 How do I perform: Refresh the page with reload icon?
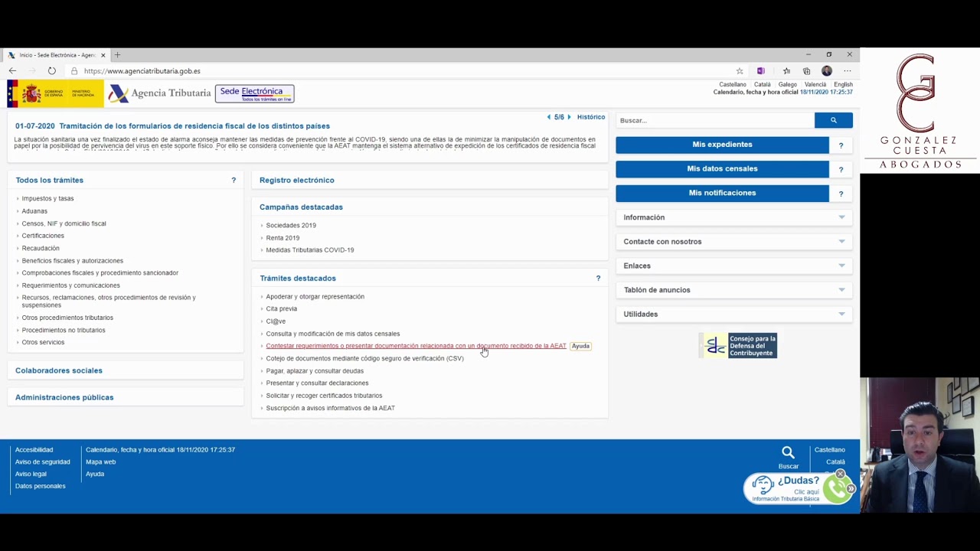click(51, 71)
